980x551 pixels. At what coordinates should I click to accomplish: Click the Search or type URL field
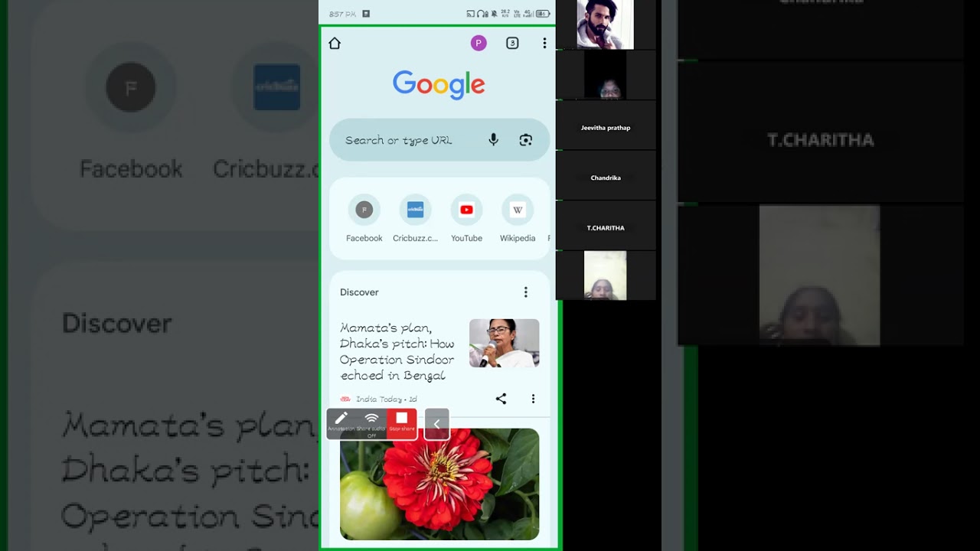click(x=406, y=140)
